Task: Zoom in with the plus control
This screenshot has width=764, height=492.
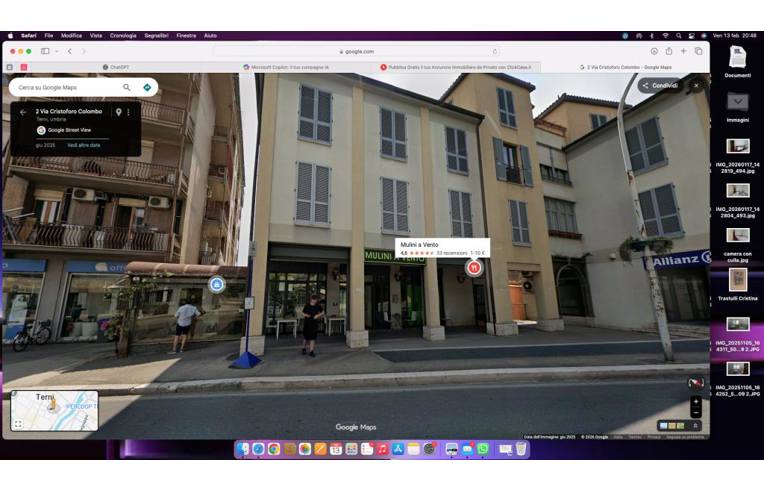Action: pos(696,401)
